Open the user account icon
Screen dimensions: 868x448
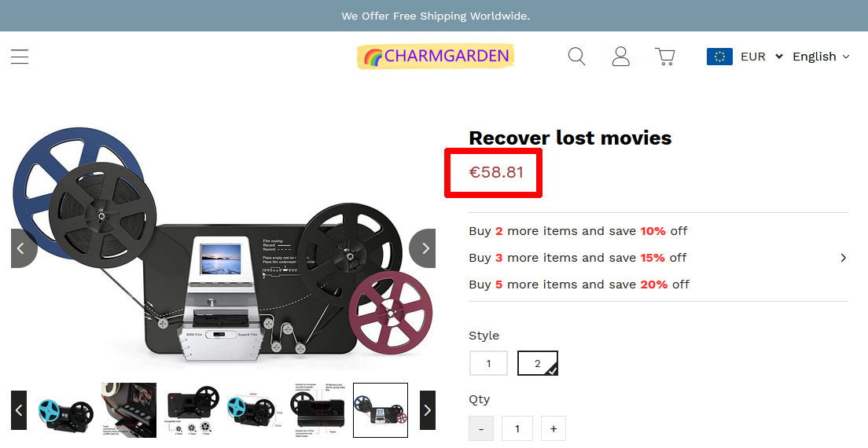(620, 57)
